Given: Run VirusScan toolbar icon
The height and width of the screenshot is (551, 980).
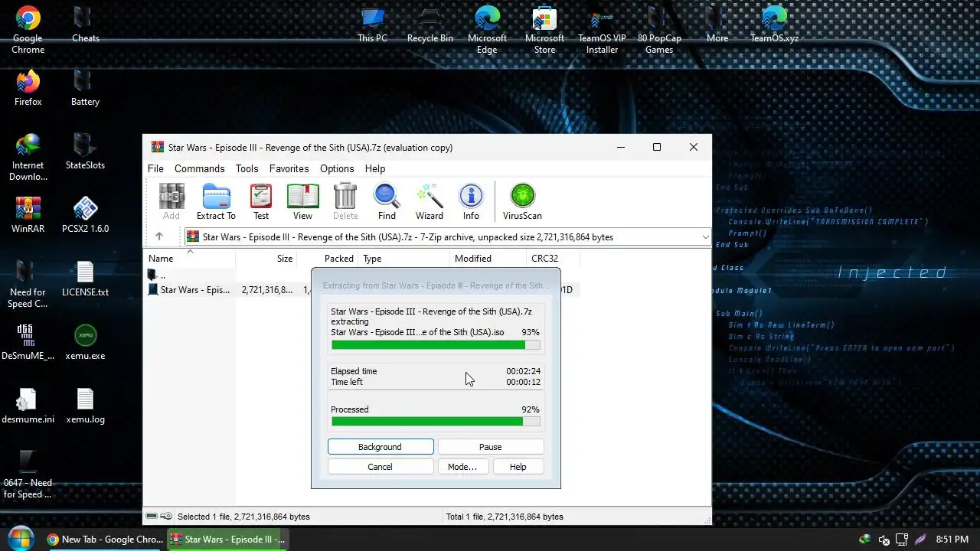Looking at the screenshot, I should coord(522,202).
